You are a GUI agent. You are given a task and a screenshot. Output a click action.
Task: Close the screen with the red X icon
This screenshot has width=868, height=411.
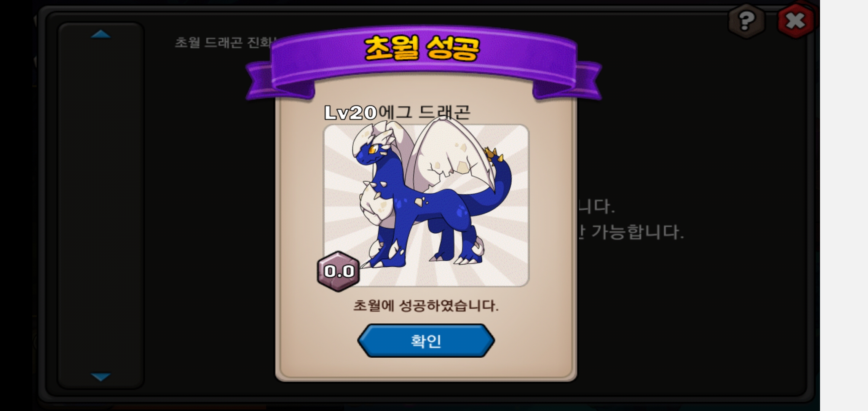coord(796,21)
